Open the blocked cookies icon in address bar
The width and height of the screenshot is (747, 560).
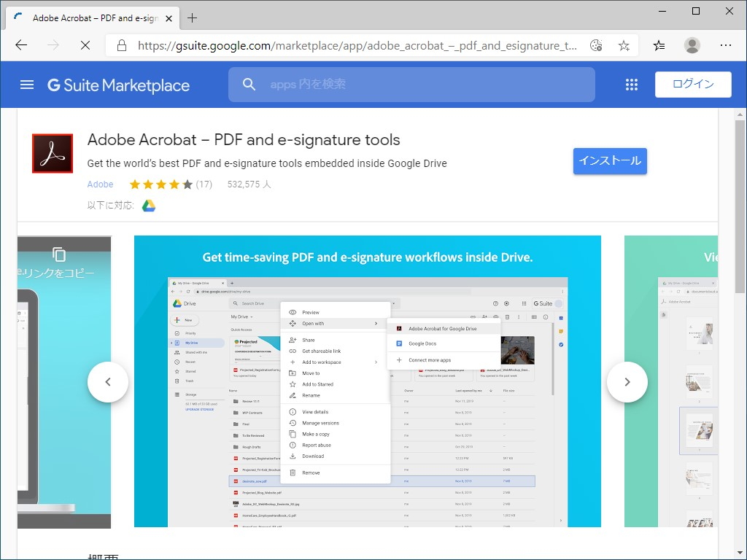coord(595,45)
